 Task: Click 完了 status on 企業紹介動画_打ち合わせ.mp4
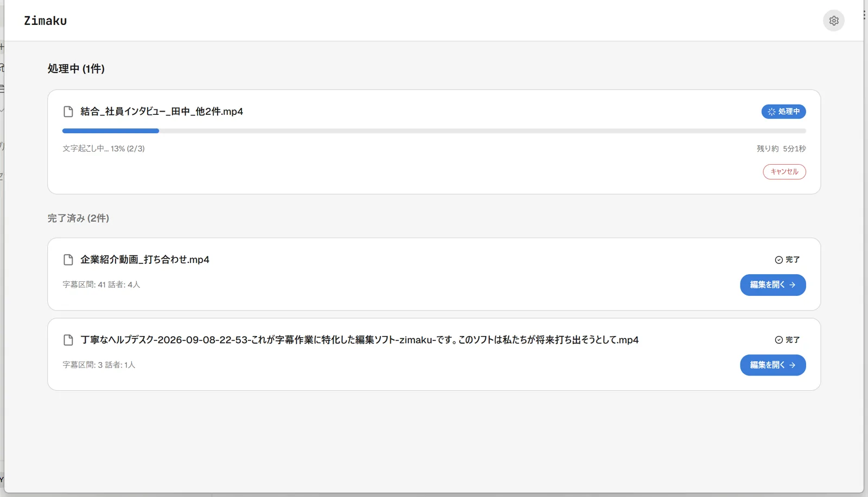[x=787, y=260]
